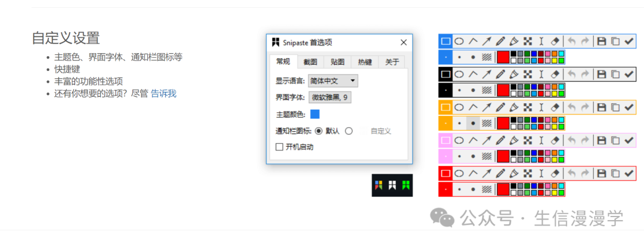This screenshot has height=244, width=644.
Task: Enable the 开机启动 checkbox
Action: click(x=280, y=147)
